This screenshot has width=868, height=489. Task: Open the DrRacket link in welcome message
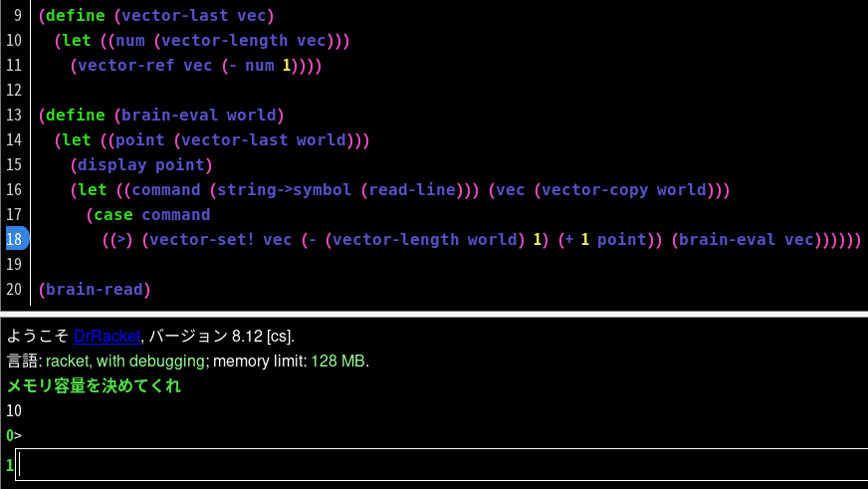[107, 337]
